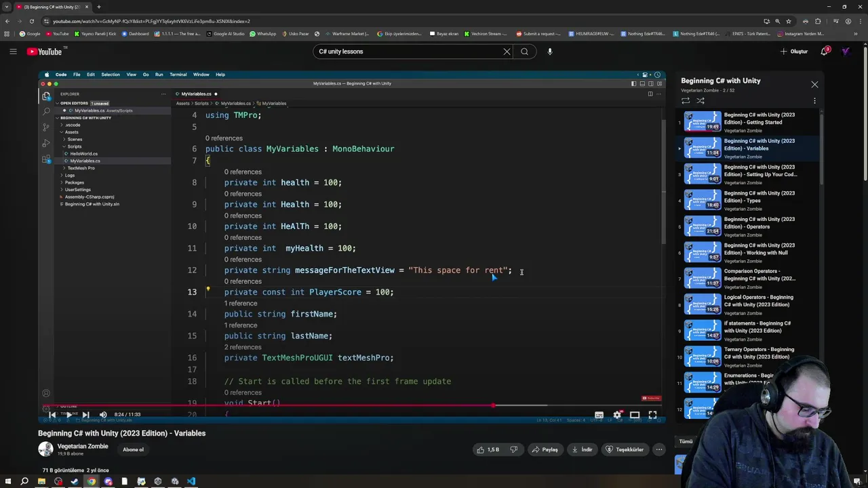Click the Paylaş share button

tap(545, 449)
